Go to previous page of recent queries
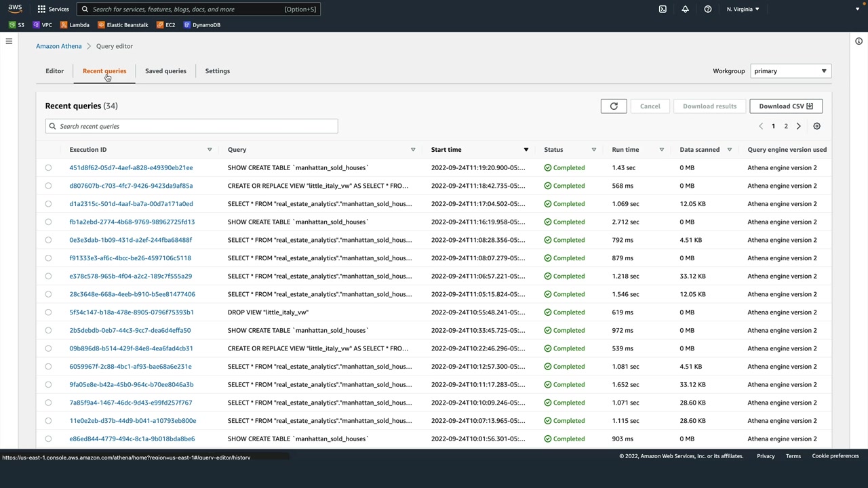The image size is (868, 488). pyautogui.click(x=761, y=126)
